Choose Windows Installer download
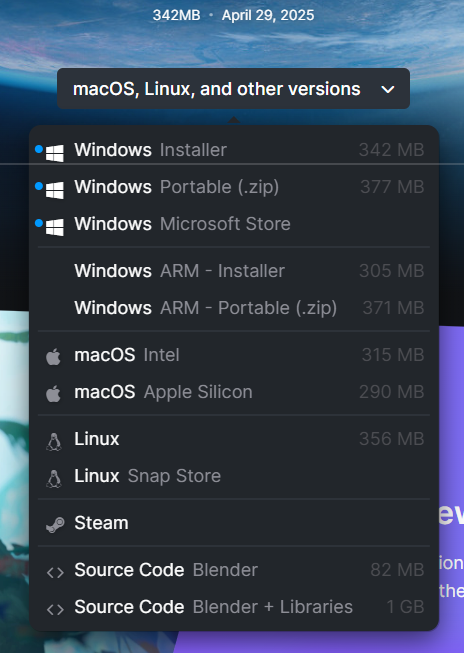Screen dimensions: 464x653 click(234, 150)
